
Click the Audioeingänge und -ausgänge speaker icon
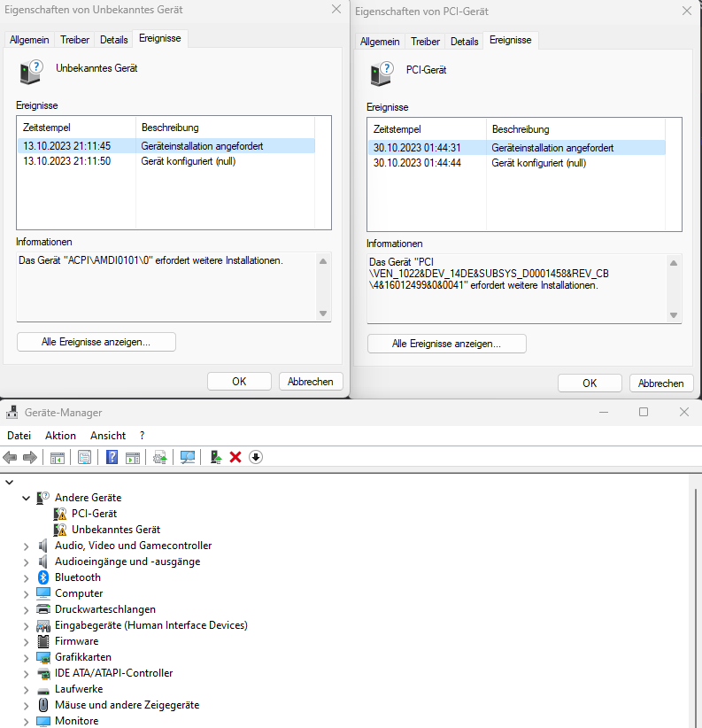click(x=43, y=561)
